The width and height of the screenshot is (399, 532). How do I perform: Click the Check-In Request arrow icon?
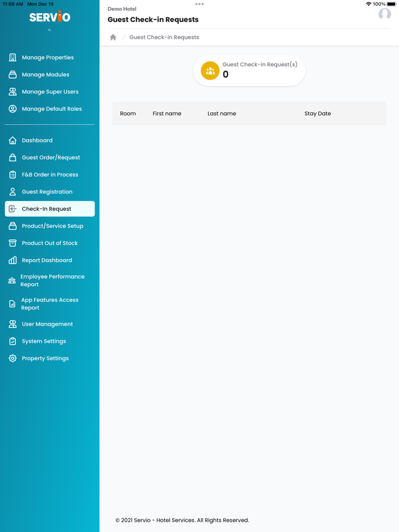click(x=13, y=208)
